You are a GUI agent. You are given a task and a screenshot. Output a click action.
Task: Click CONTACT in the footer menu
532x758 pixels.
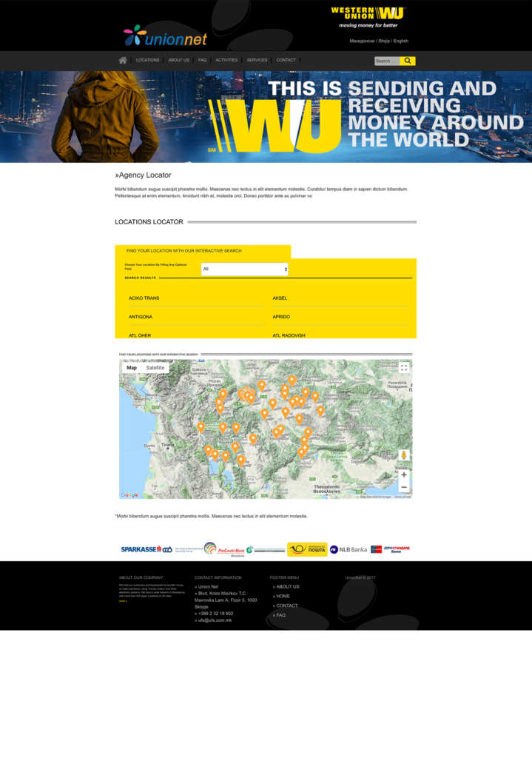tap(287, 606)
